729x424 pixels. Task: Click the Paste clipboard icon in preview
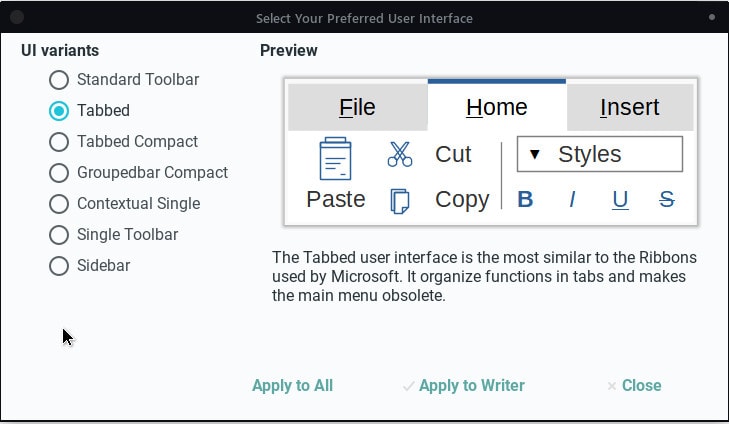(x=335, y=159)
